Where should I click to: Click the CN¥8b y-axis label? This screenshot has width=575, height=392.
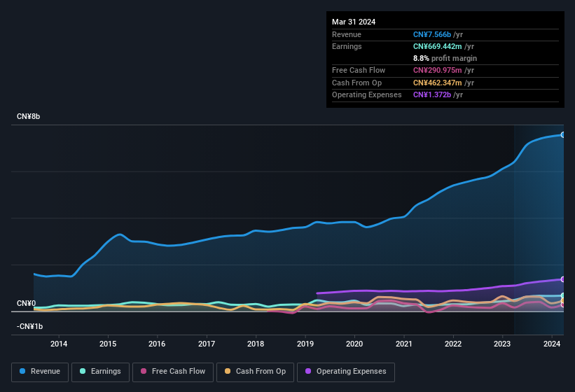(29, 116)
